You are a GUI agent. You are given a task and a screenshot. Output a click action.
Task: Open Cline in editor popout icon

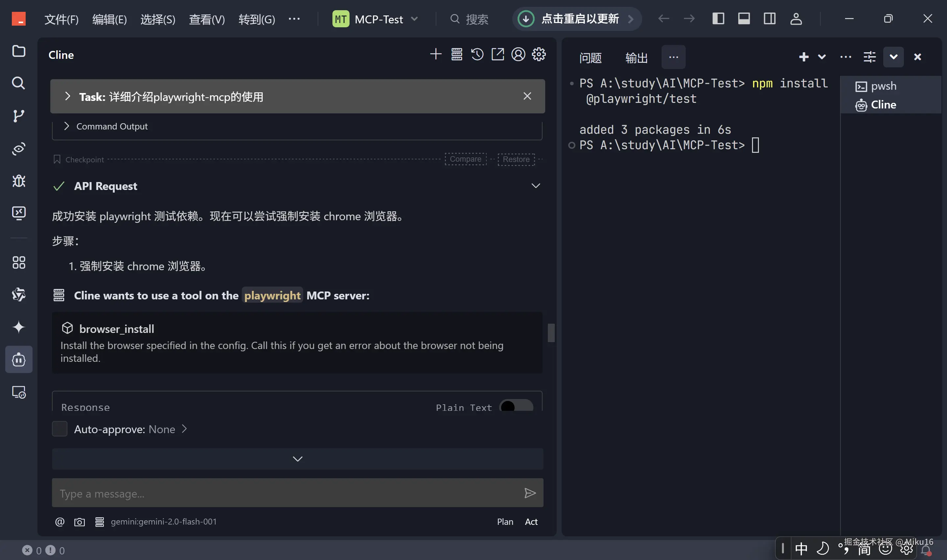[498, 54]
